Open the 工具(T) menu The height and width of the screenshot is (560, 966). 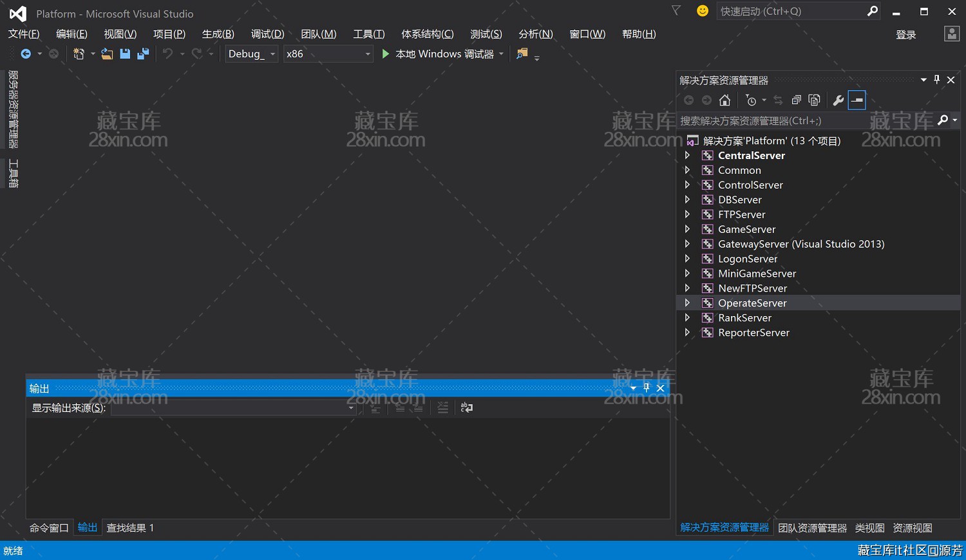pos(368,34)
